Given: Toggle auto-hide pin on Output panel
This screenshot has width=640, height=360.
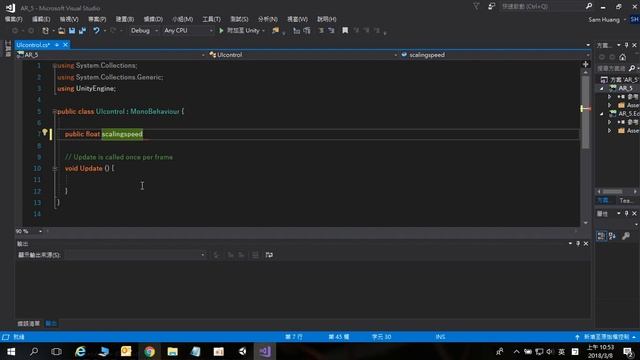Looking at the screenshot, I should point(578,244).
